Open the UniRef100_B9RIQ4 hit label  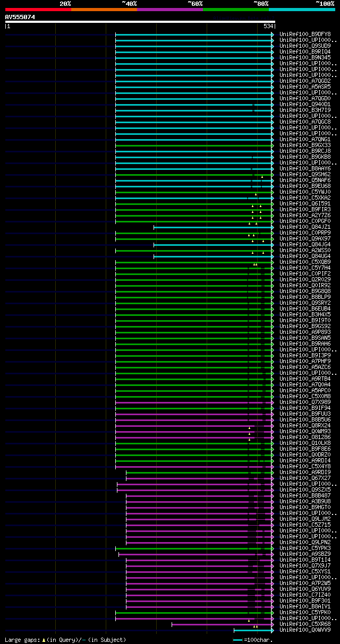(305, 51)
